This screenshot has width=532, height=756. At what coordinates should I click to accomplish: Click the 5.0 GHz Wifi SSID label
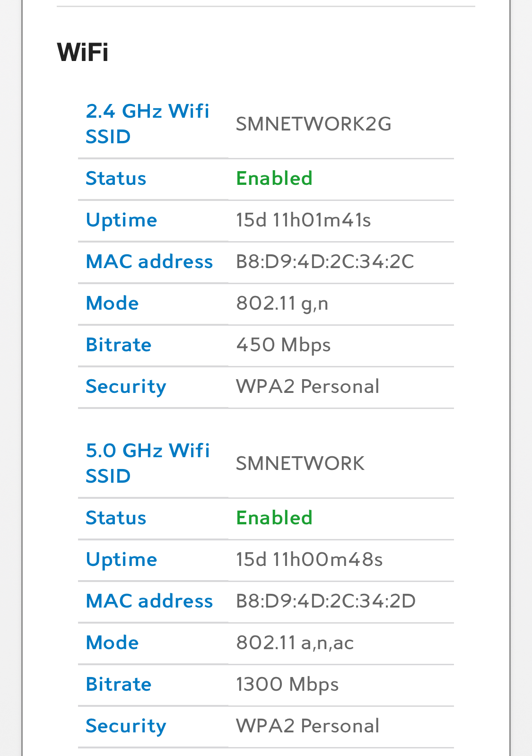[x=148, y=463]
